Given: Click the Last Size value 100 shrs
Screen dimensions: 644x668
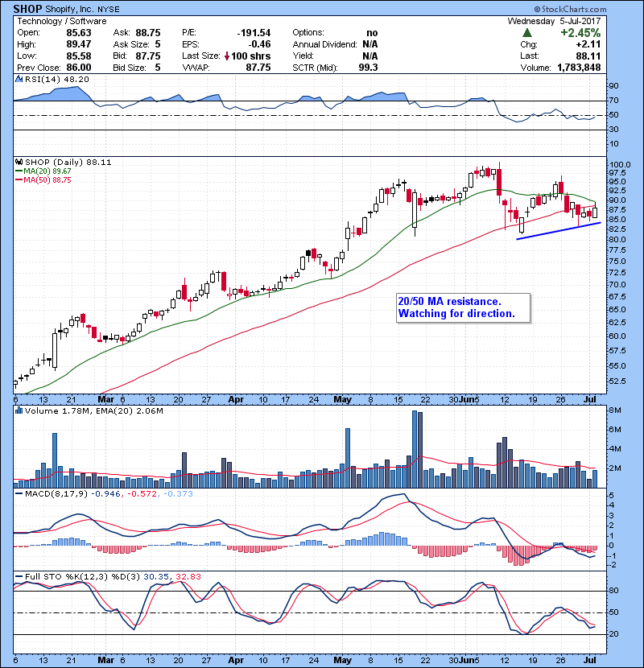Looking at the screenshot, I should click(x=251, y=56).
